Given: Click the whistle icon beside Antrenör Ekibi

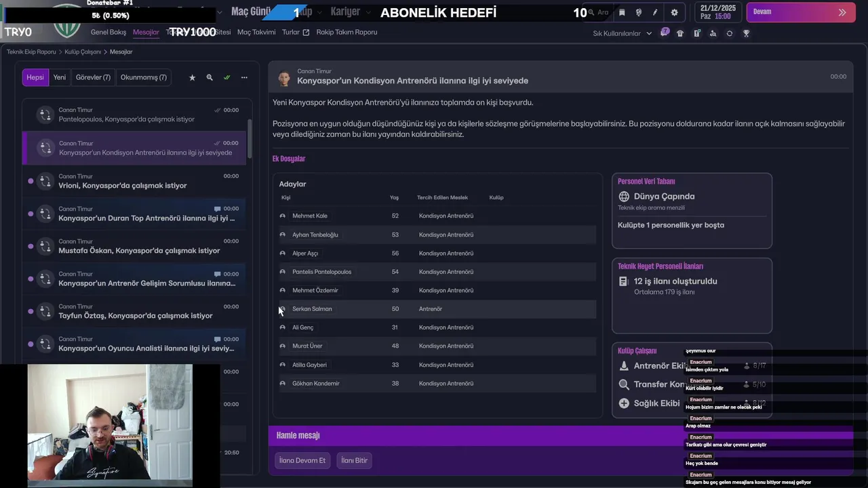Looking at the screenshot, I should 624,365.
